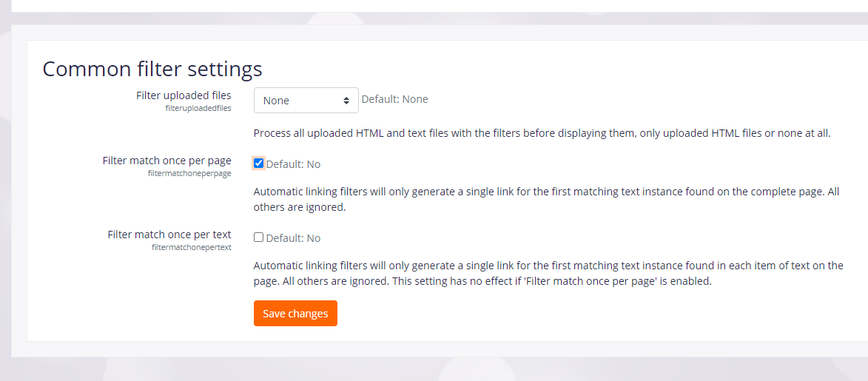Click the Filter match once per text label
868x381 pixels.
(x=169, y=235)
